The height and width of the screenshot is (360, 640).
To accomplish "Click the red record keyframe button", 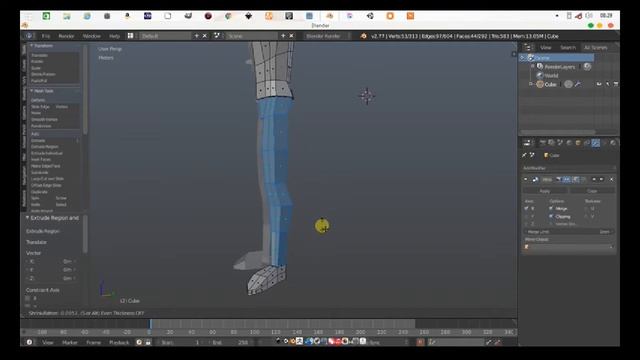I will click(x=420, y=342).
